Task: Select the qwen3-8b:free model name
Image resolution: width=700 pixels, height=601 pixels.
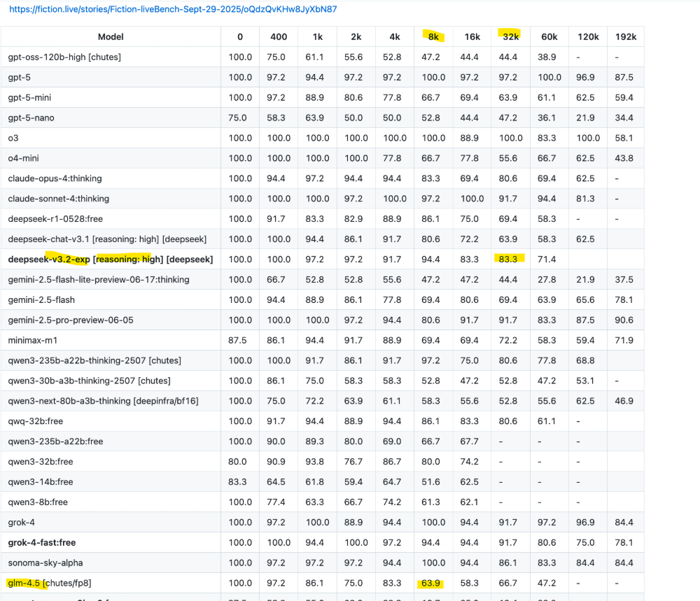Action: coord(38,502)
